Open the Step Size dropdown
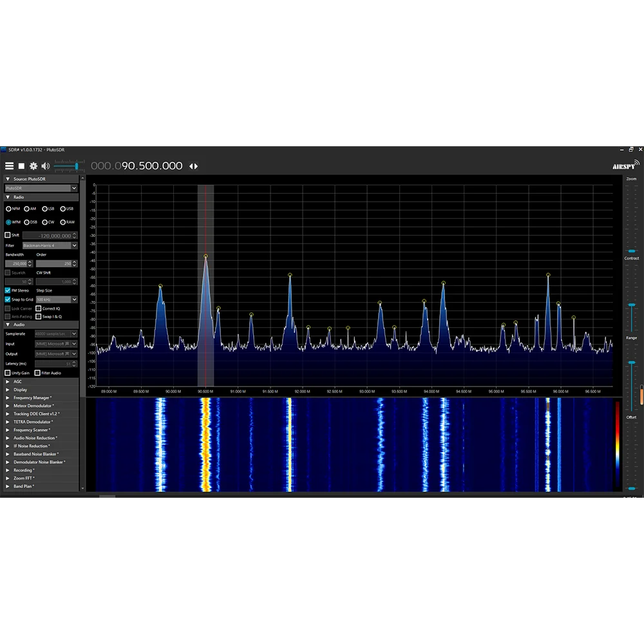 pyautogui.click(x=74, y=299)
